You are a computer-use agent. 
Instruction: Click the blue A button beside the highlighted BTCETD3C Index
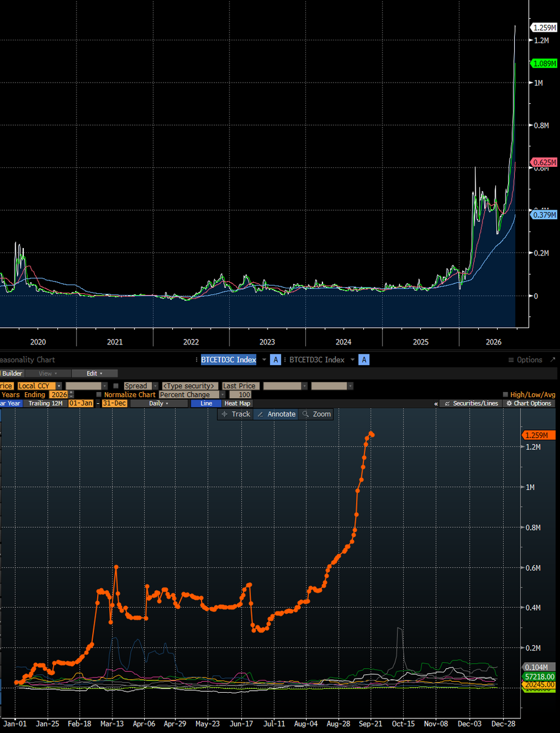point(275,360)
